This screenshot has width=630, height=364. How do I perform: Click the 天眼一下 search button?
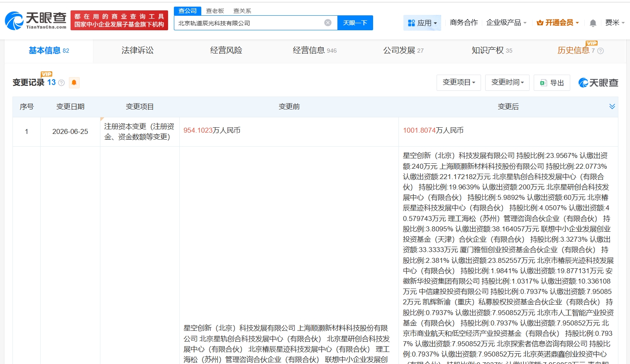(x=355, y=23)
